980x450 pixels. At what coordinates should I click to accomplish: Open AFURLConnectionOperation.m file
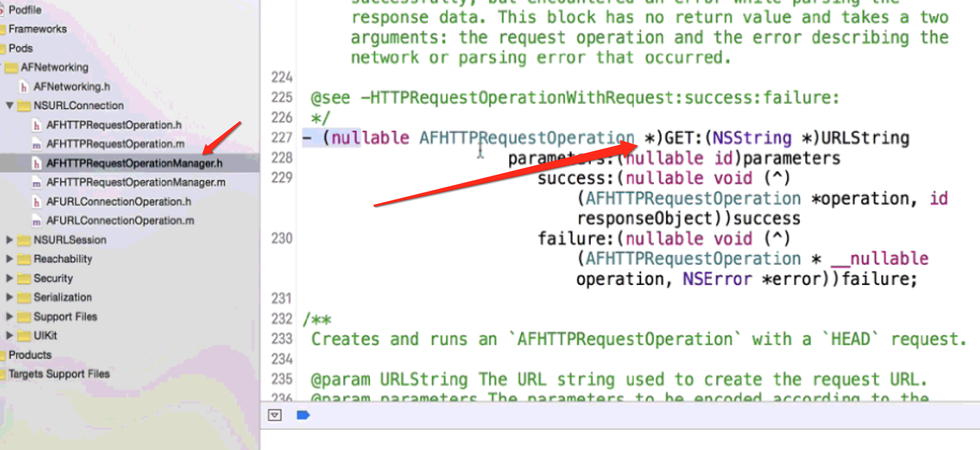click(120, 221)
